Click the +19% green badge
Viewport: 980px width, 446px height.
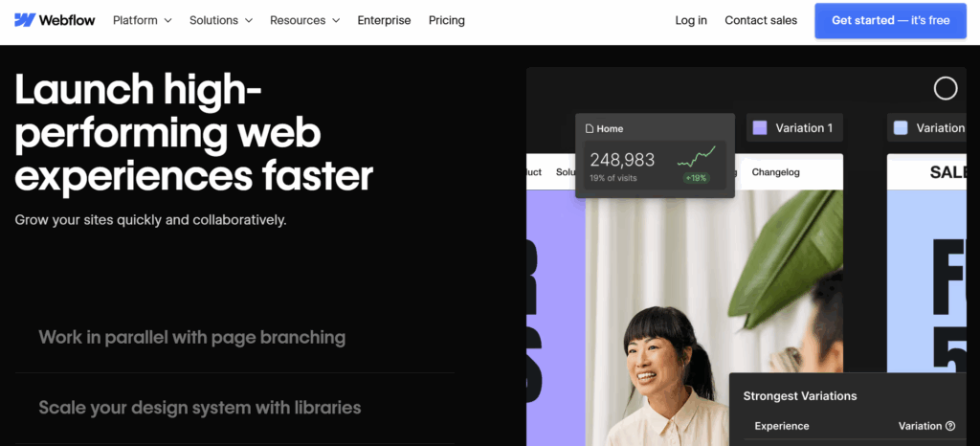coord(696,178)
